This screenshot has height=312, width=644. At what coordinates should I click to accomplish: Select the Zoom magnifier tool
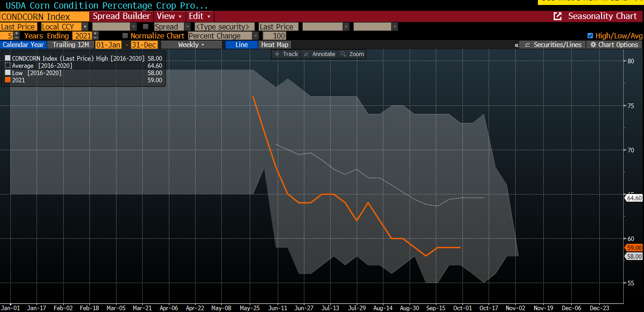(x=344, y=54)
